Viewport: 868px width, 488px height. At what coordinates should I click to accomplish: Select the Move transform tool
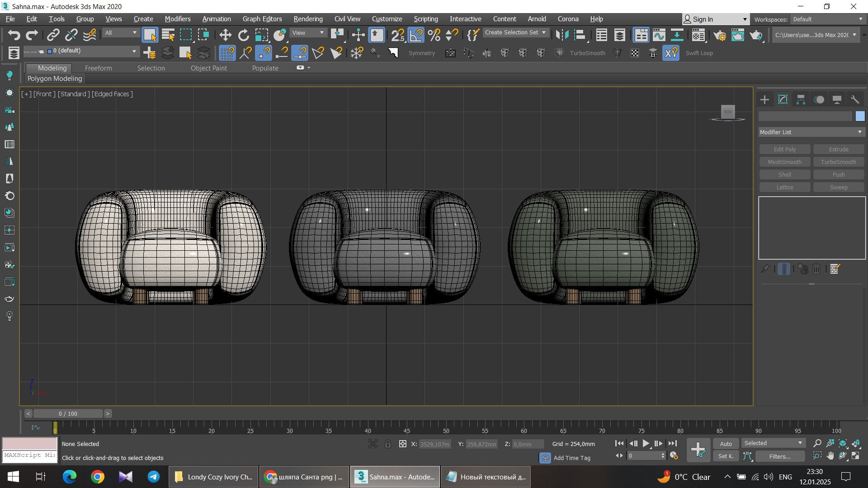pos(225,35)
